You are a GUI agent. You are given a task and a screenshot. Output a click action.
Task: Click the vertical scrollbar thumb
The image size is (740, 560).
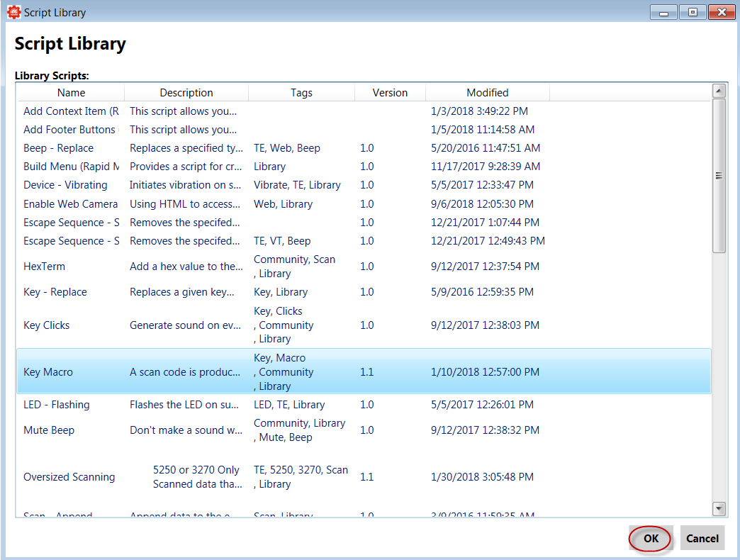coord(719,176)
